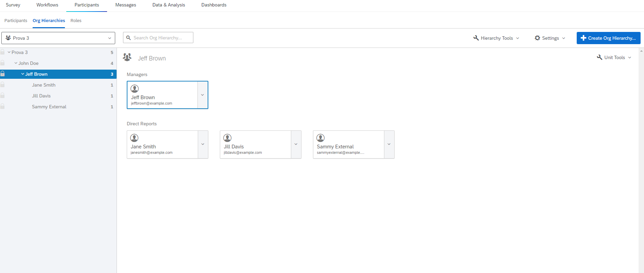Open the Data & Analysis tab

click(169, 5)
